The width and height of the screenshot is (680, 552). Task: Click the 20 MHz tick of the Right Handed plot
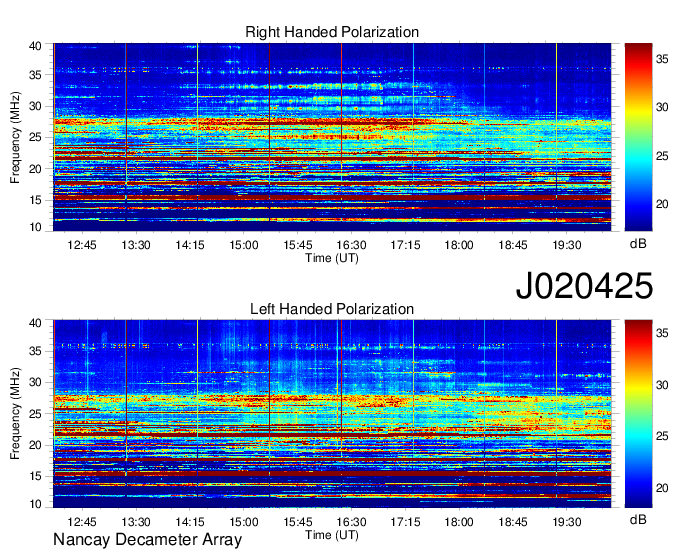(35, 169)
